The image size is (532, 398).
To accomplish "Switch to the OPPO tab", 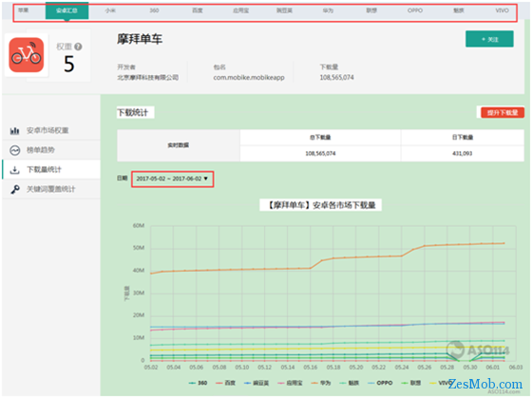I will coord(415,10).
